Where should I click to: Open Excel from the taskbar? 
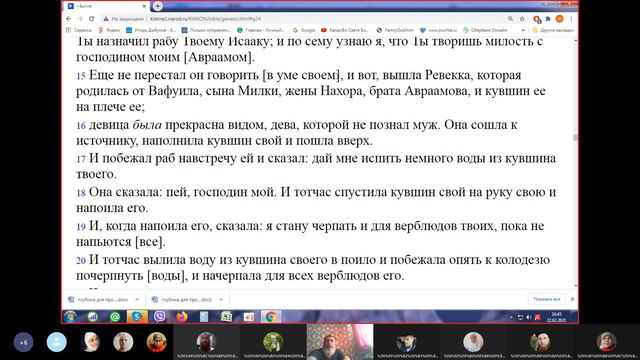click(226, 317)
